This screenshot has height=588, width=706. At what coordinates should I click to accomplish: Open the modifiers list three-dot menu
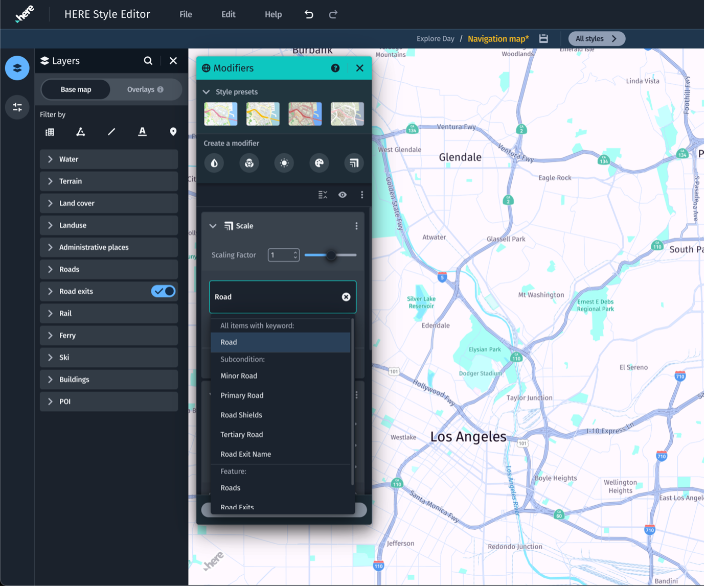coord(362,195)
